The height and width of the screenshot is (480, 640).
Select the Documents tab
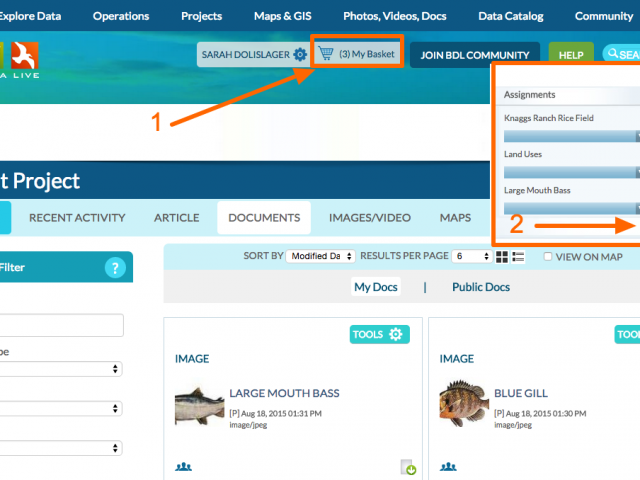[x=264, y=218]
